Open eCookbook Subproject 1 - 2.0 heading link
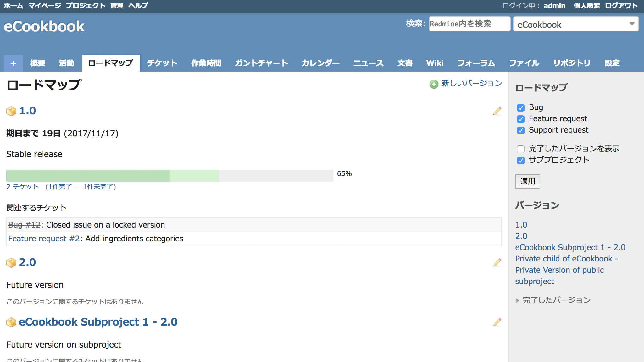The height and width of the screenshot is (362, 644). tap(98, 322)
